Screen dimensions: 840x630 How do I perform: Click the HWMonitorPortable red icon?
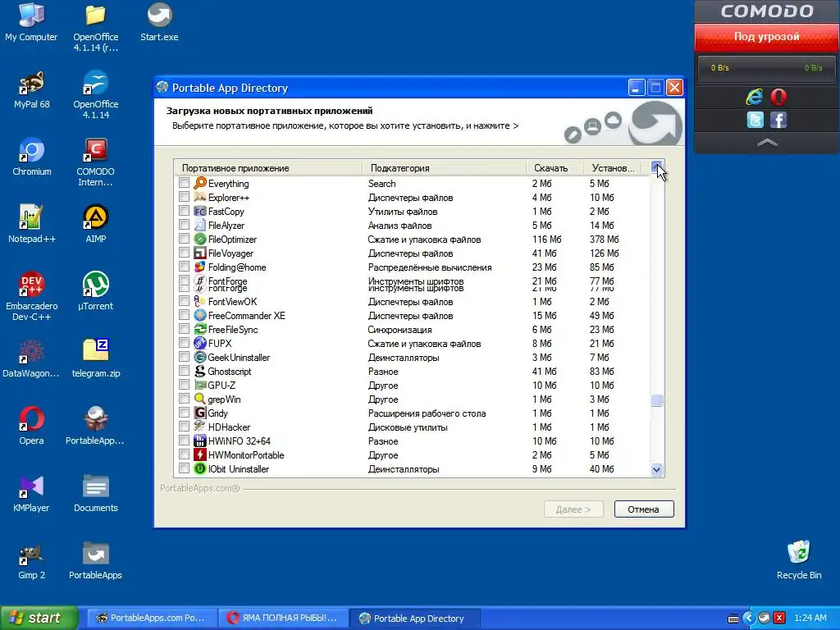coord(200,454)
